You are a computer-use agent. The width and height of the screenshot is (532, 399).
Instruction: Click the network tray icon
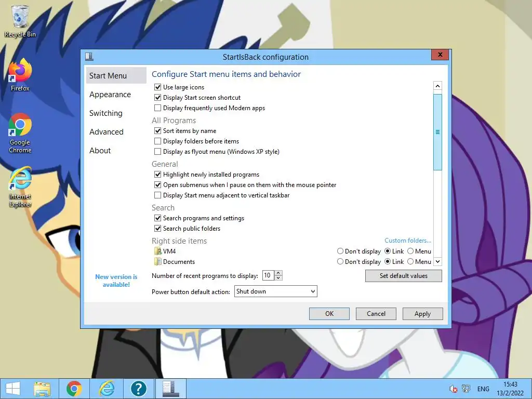pos(466,389)
